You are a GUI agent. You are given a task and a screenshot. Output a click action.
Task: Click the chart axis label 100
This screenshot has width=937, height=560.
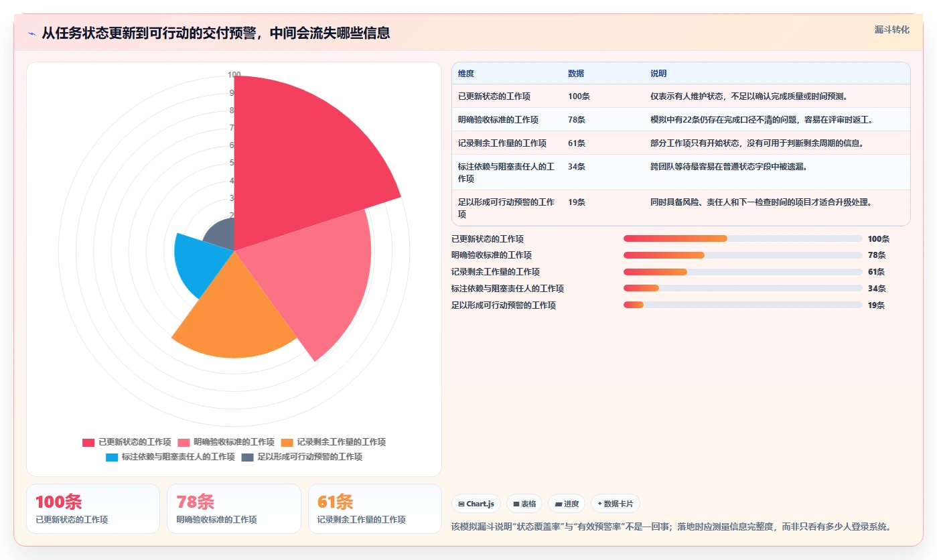click(234, 75)
